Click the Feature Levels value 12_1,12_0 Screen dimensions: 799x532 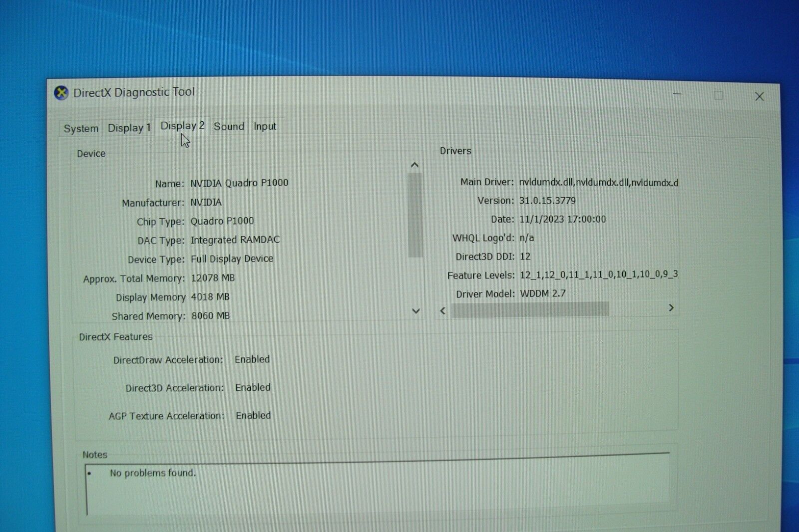click(x=599, y=274)
